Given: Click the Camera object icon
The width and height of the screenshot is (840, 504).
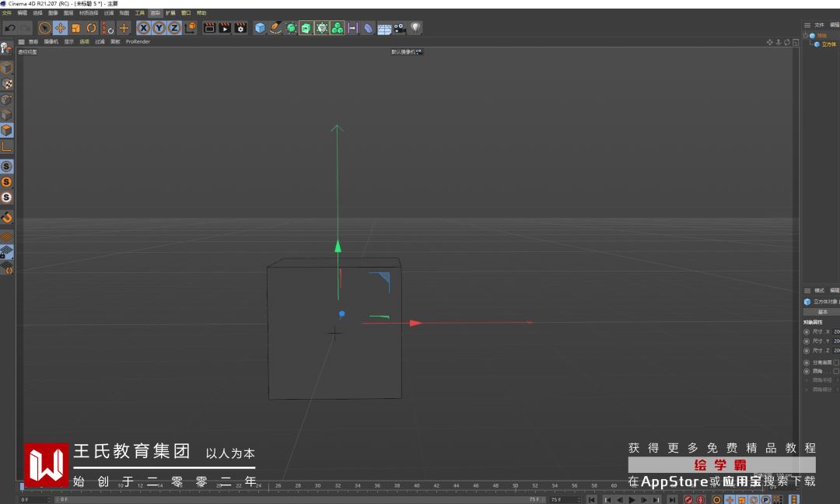Looking at the screenshot, I should point(400,28).
